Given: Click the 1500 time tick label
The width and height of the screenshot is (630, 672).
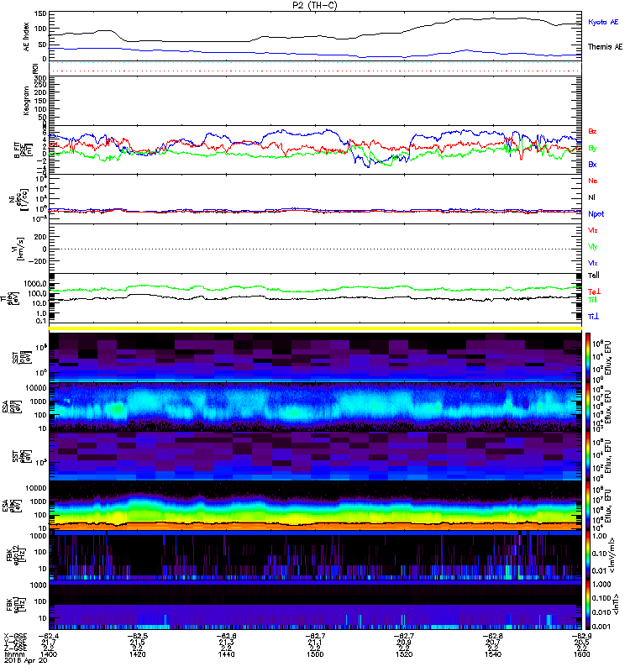Looking at the screenshot, I should click(315, 654).
